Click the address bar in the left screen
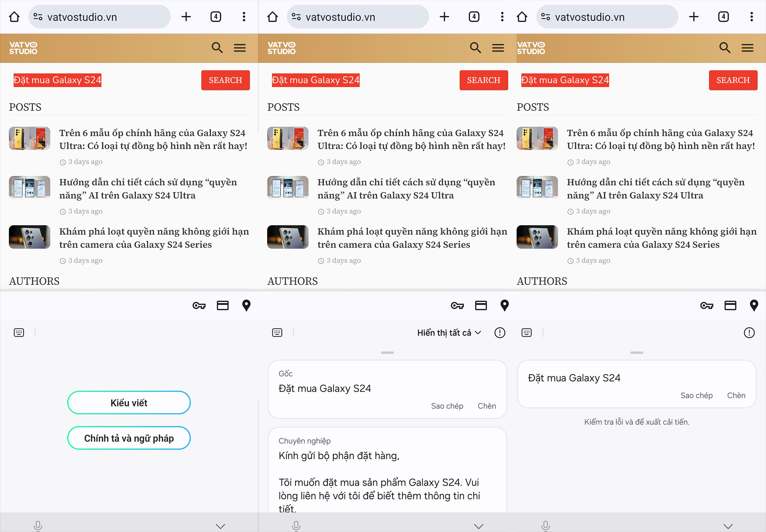Image resolution: width=766 pixels, height=532 pixels. (99, 17)
